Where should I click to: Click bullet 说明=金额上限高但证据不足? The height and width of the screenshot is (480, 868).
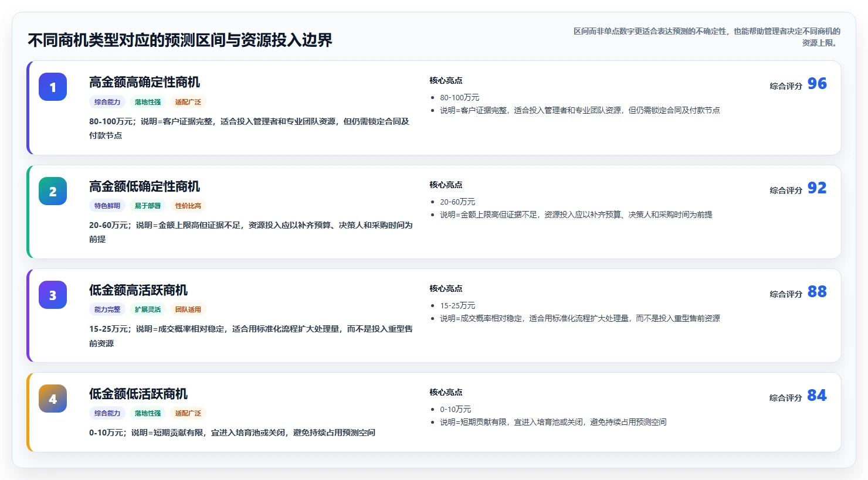(x=576, y=215)
